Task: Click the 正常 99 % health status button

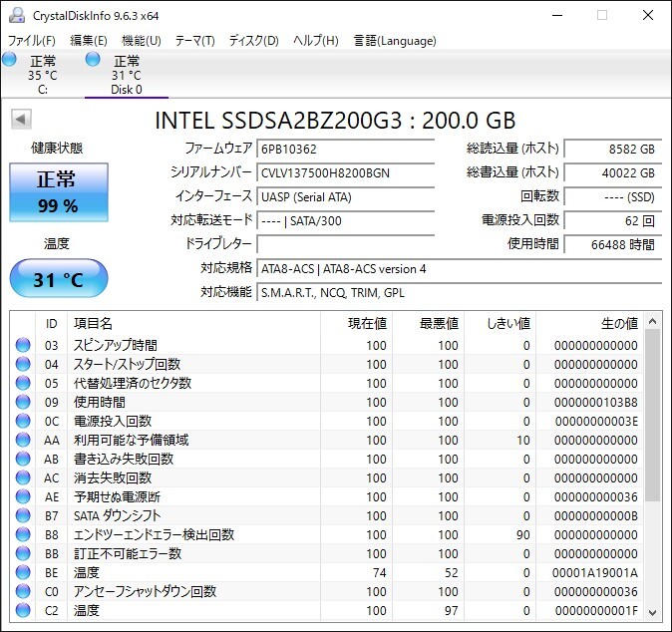Action: click(x=58, y=194)
